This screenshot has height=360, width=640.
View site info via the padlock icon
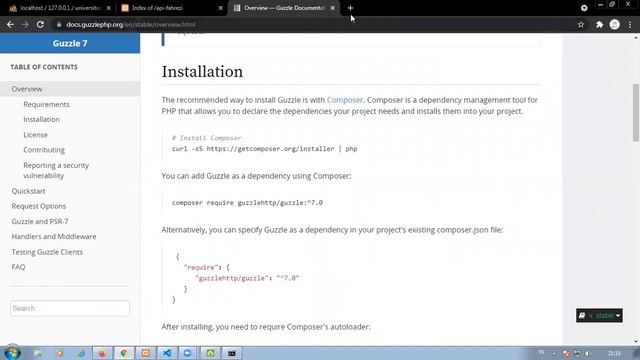[59, 24]
